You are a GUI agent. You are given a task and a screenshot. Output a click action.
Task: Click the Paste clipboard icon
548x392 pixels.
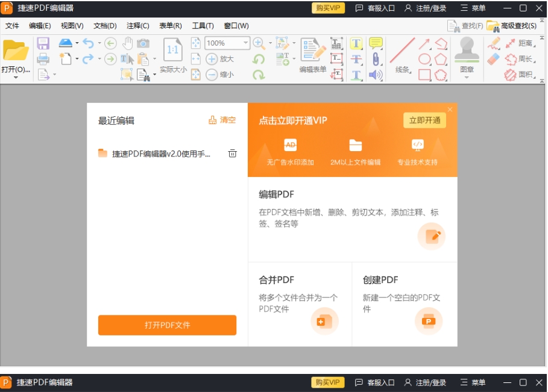click(143, 59)
